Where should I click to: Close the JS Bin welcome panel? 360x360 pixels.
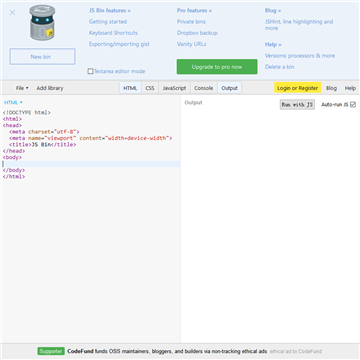(x=12, y=13)
